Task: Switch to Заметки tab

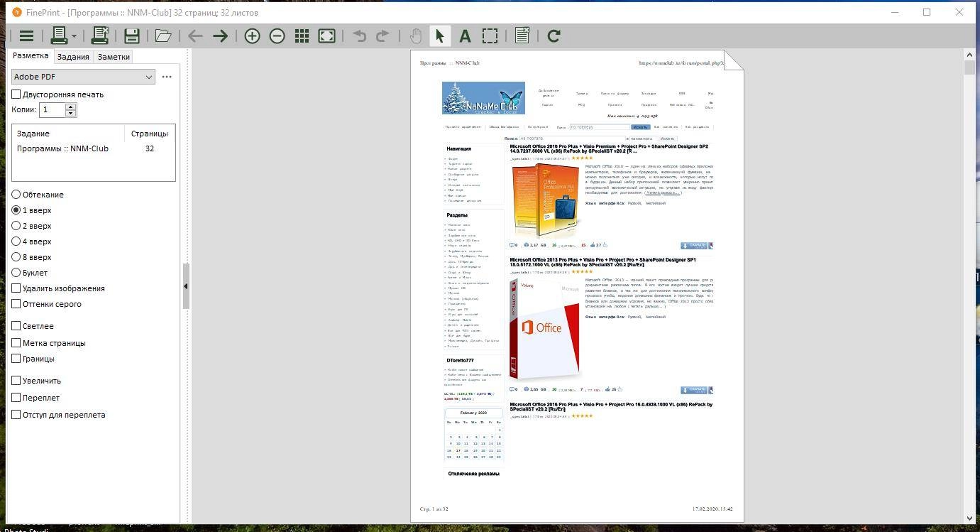Action: tap(114, 57)
